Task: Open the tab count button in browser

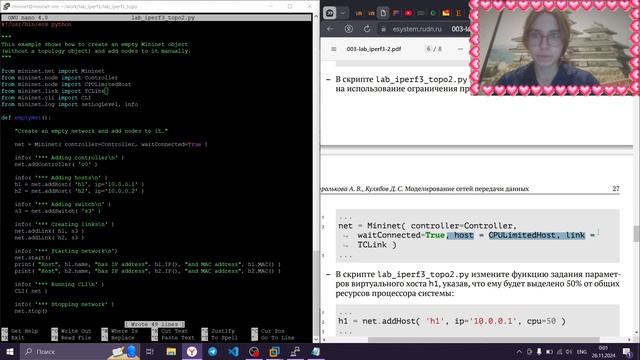Action: point(330,13)
